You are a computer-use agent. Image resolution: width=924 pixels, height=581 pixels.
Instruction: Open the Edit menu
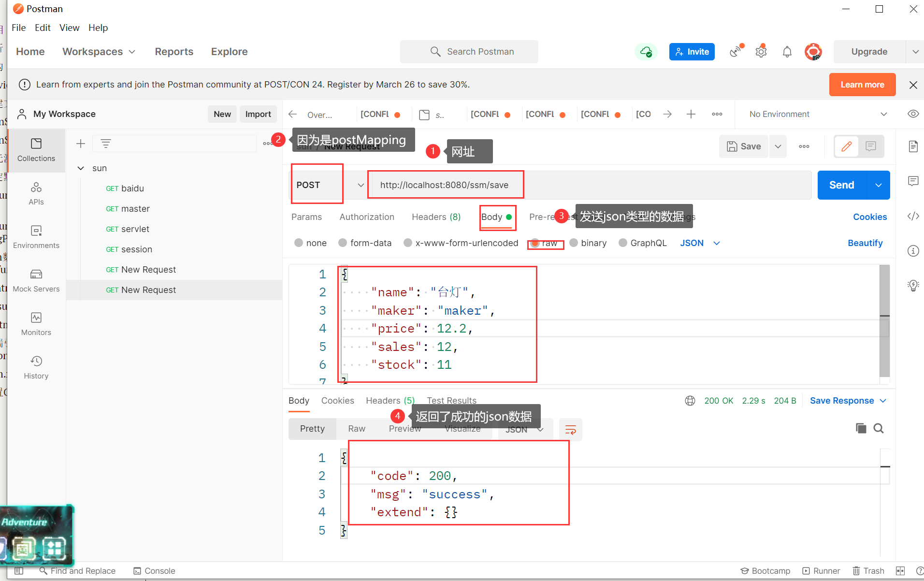pos(43,28)
